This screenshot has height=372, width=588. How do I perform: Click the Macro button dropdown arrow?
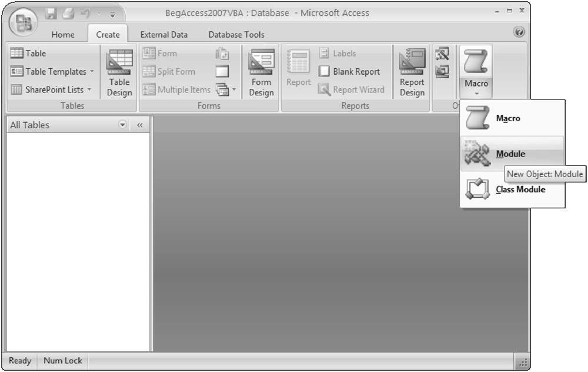click(x=476, y=93)
